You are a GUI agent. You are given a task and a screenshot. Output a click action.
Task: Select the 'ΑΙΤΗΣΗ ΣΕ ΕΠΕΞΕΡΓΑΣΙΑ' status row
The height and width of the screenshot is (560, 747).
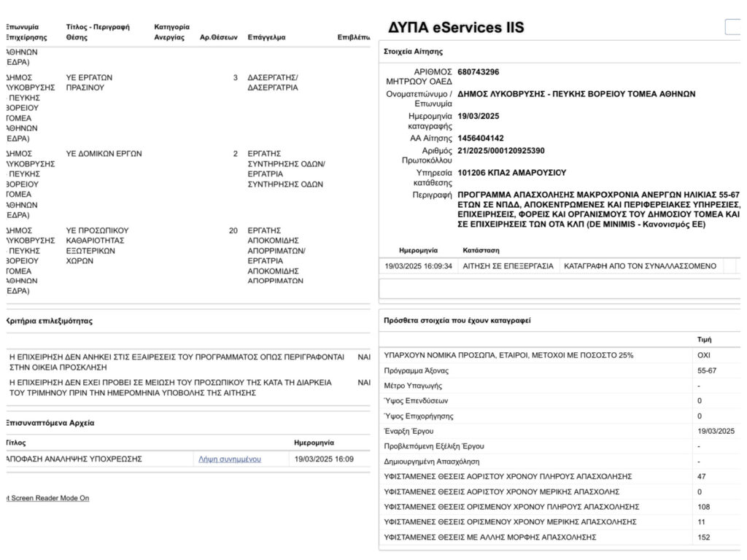click(x=560, y=266)
